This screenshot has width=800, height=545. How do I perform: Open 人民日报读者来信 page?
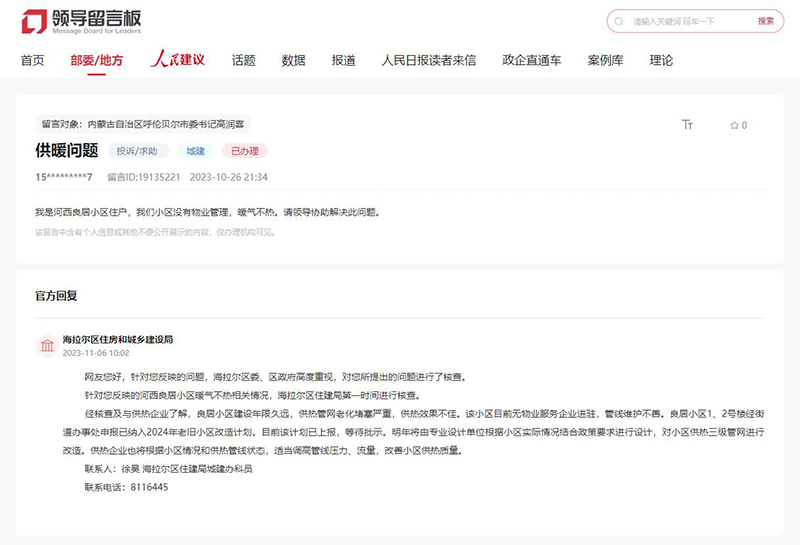tap(429, 61)
